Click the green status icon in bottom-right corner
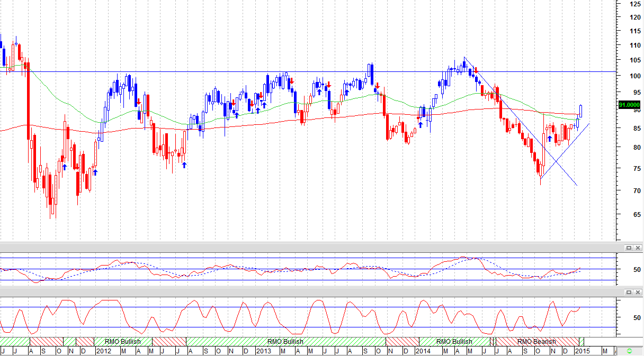Viewport: 644px width, 356px height. point(629,351)
